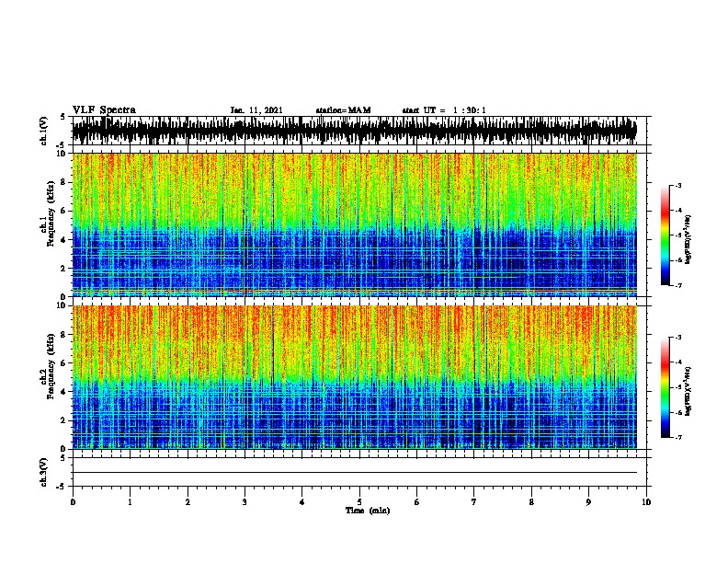Click the "8" kHz tick on ch.2 frequency axis
Image resolution: width=728 pixels, height=563 pixels.
[x=64, y=335]
